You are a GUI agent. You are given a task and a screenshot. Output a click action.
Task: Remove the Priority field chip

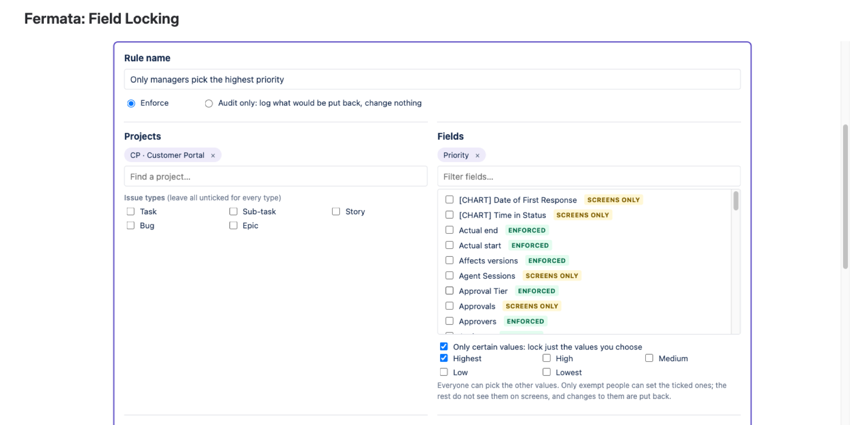click(477, 155)
